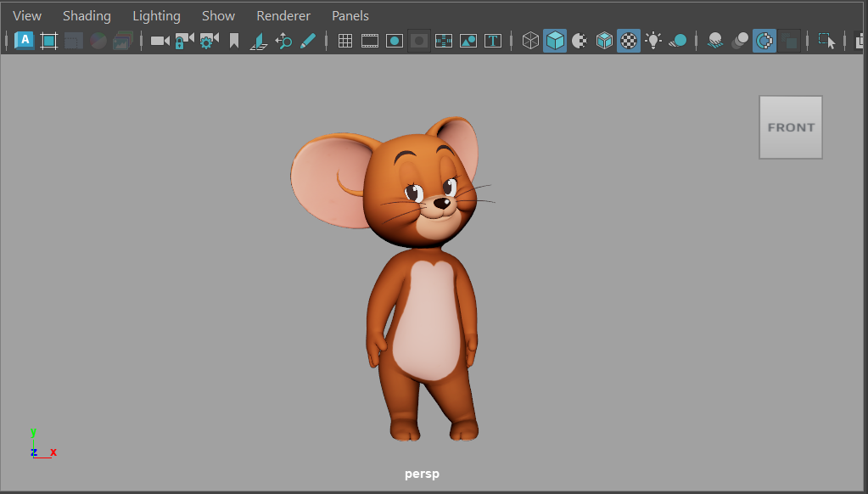Click the teal square crop-region icon
The width and height of the screenshot is (868, 494).
[49, 41]
